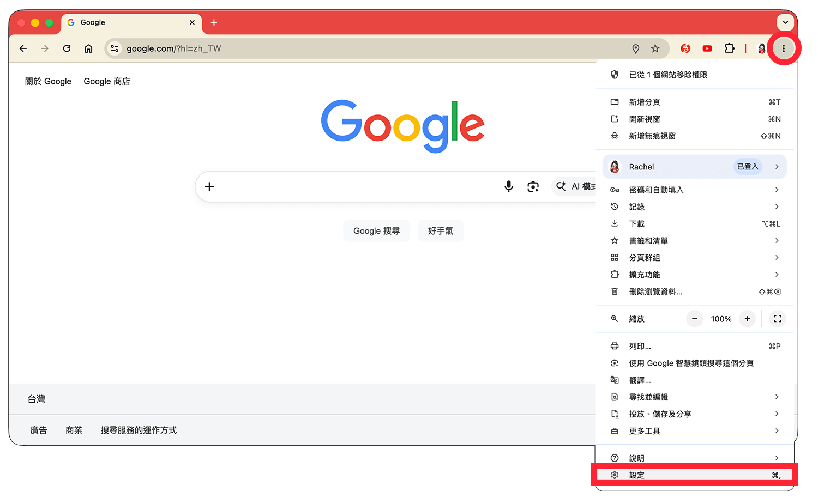
Task: Expand 書籤和清單 submenu
Action: 695,240
